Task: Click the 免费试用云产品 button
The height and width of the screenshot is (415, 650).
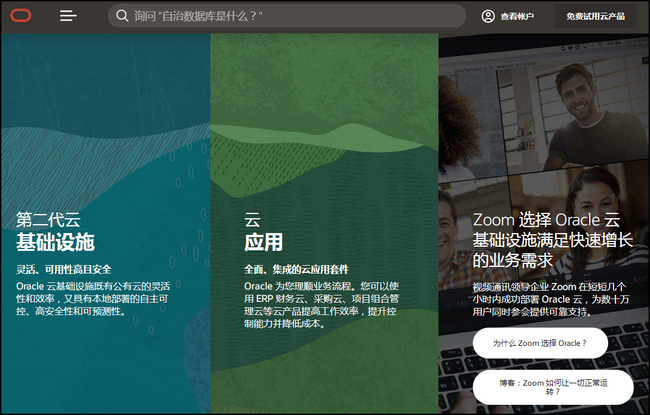Action: click(595, 16)
